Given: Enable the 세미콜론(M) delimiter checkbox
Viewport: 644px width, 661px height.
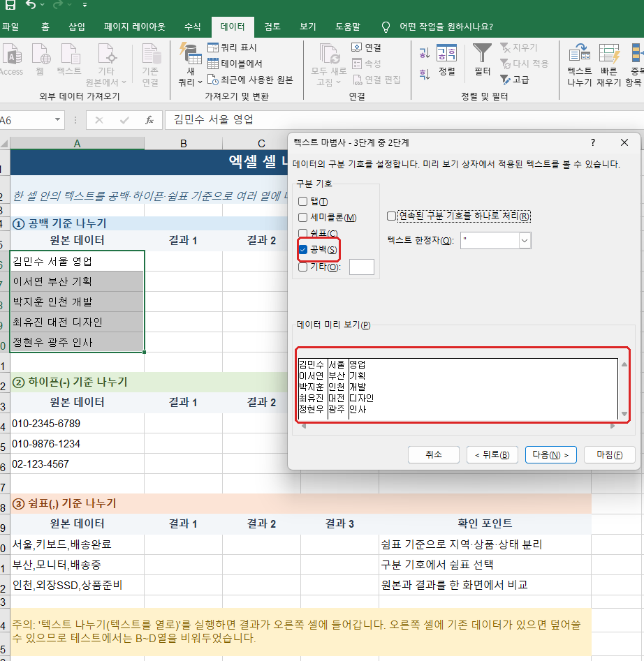Looking at the screenshot, I should click(303, 218).
